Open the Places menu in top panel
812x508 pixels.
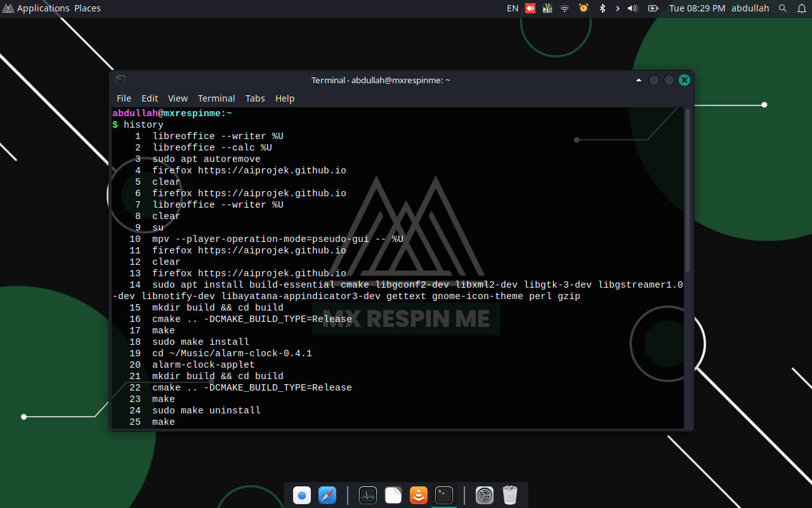[x=88, y=8]
